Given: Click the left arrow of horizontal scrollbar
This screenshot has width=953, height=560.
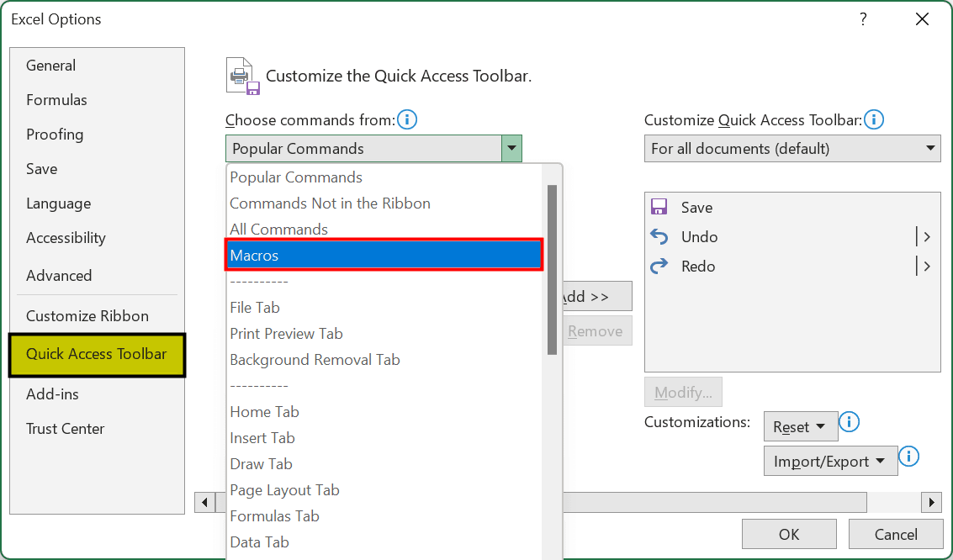Looking at the screenshot, I should tap(204, 502).
